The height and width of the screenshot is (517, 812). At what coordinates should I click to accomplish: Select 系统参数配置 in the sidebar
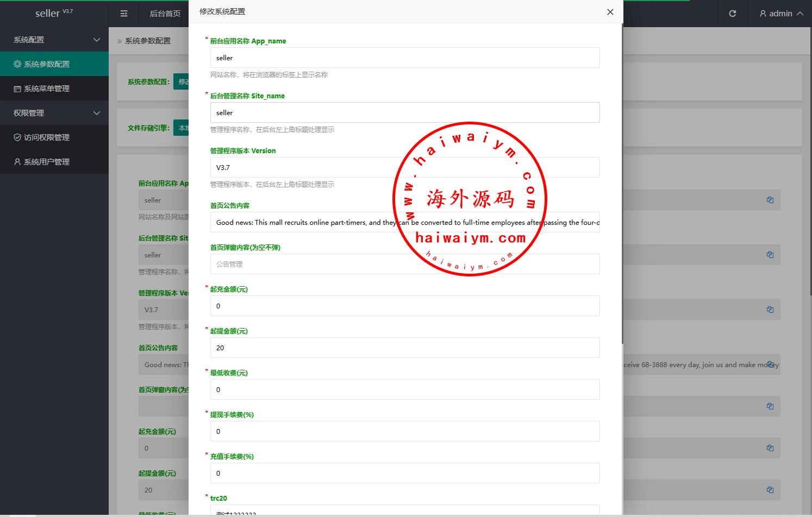pyautogui.click(x=54, y=64)
